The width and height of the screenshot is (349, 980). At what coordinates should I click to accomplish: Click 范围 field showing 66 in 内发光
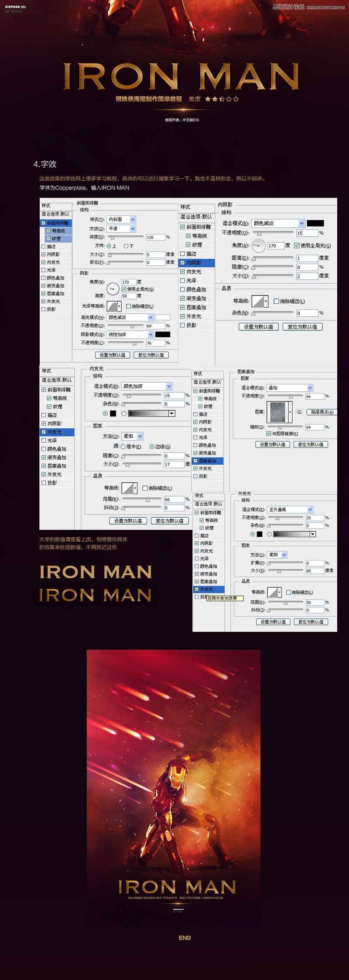point(174,499)
